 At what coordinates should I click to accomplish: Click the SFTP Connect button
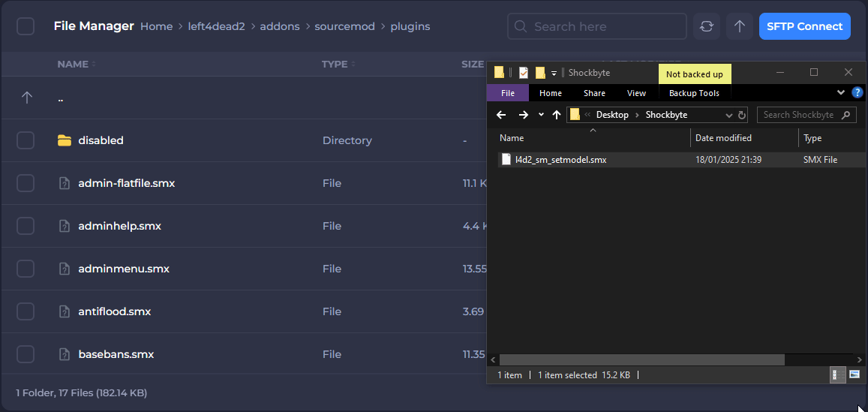[804, 26]
